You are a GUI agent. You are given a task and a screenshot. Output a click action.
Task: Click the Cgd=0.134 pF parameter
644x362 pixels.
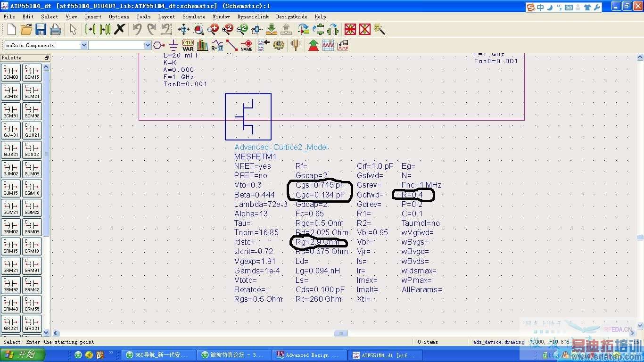[x=320, y=195]
